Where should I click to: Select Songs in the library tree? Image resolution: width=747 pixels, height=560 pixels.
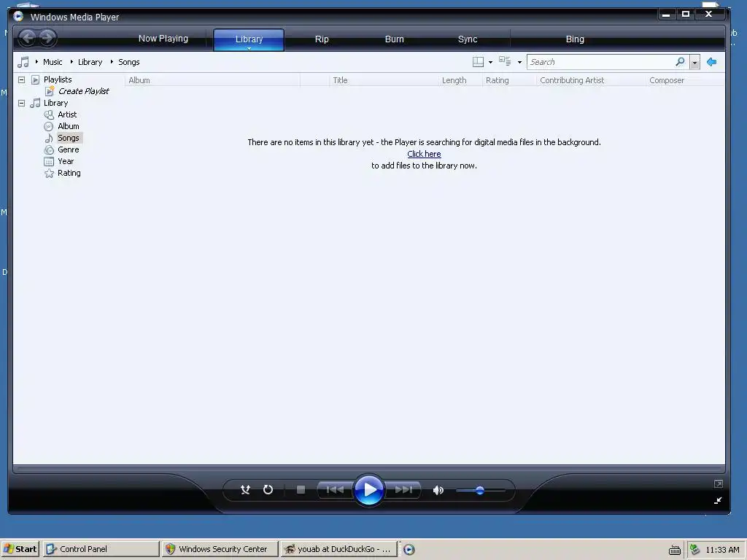pos(68,138)
